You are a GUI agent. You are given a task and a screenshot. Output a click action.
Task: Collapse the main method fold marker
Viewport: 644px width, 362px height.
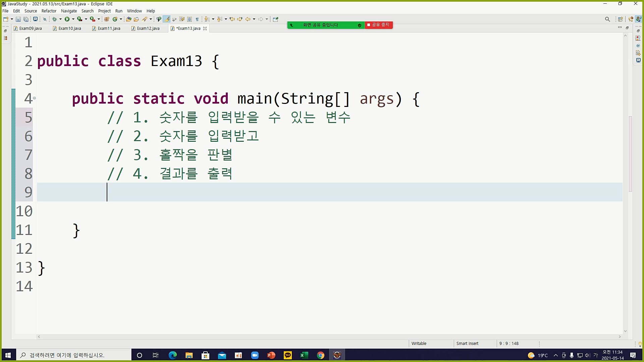(34, 98)
